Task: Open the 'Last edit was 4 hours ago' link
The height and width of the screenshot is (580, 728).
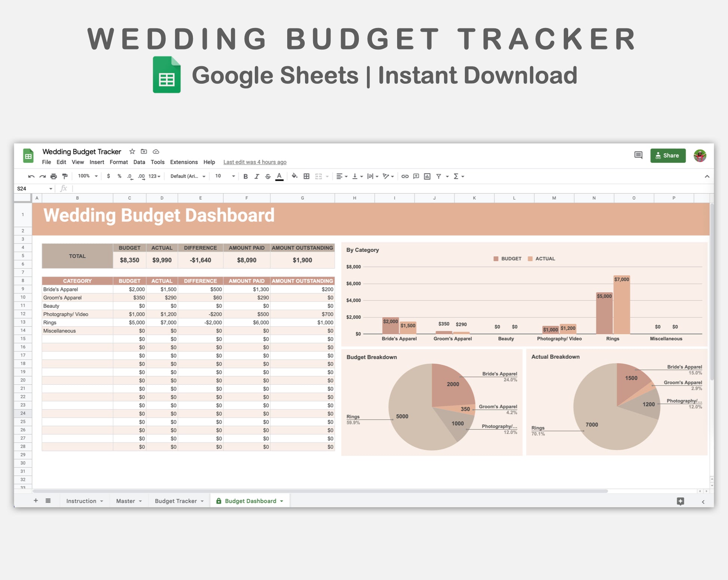Action: [255, 162]
